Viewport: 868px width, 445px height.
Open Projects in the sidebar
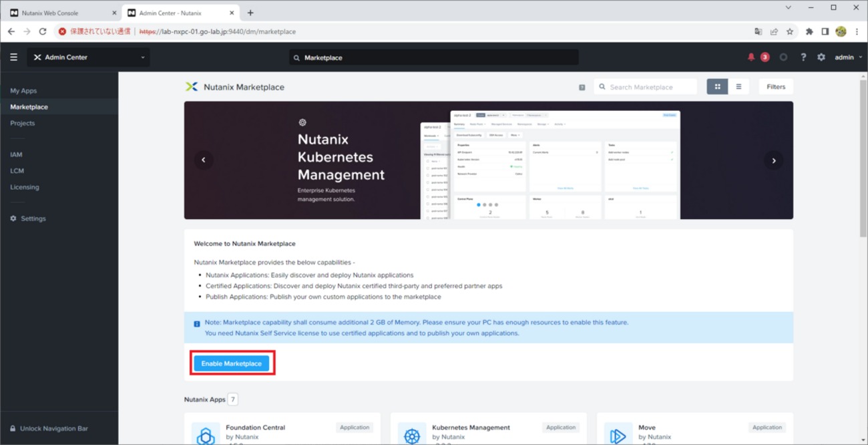click(22, 123)
